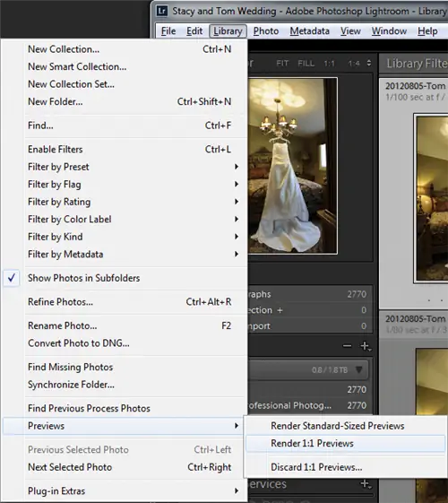Click the plus icon in Folders panel header

tap(365, 346)
